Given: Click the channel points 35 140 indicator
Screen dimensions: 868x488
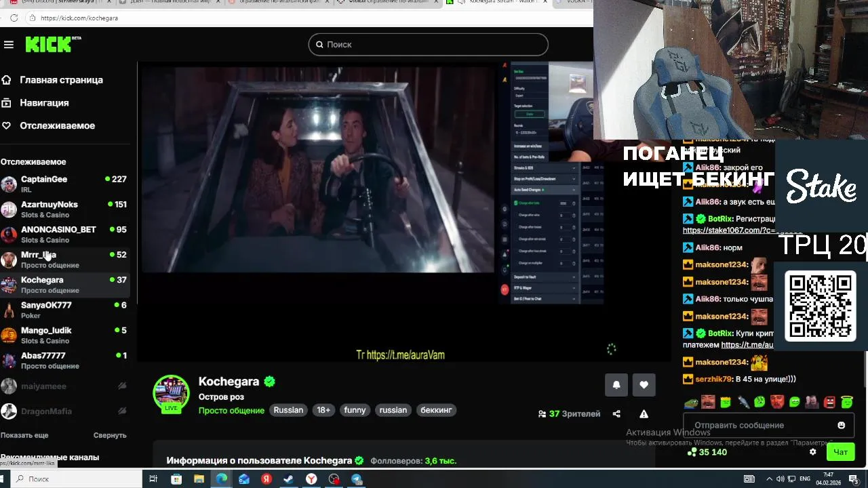Looking at the screenshot, I should point(707,452).
